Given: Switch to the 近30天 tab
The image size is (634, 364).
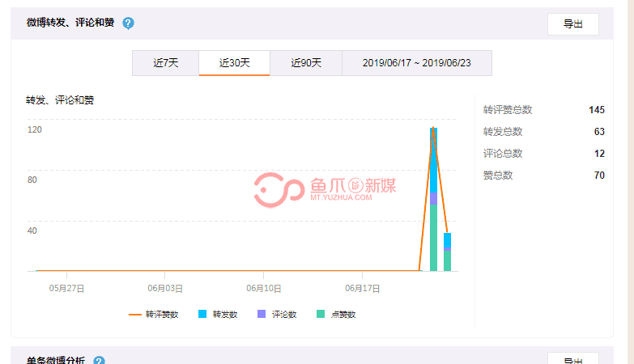Looking at the screenshot, I should coord(235,63).
